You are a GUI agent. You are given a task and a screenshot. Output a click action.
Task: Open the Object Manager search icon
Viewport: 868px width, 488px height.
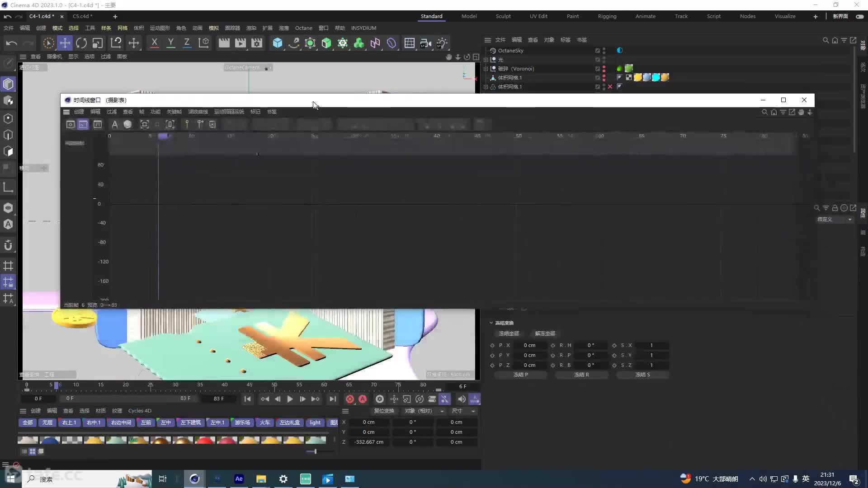[x=826, y=40]
